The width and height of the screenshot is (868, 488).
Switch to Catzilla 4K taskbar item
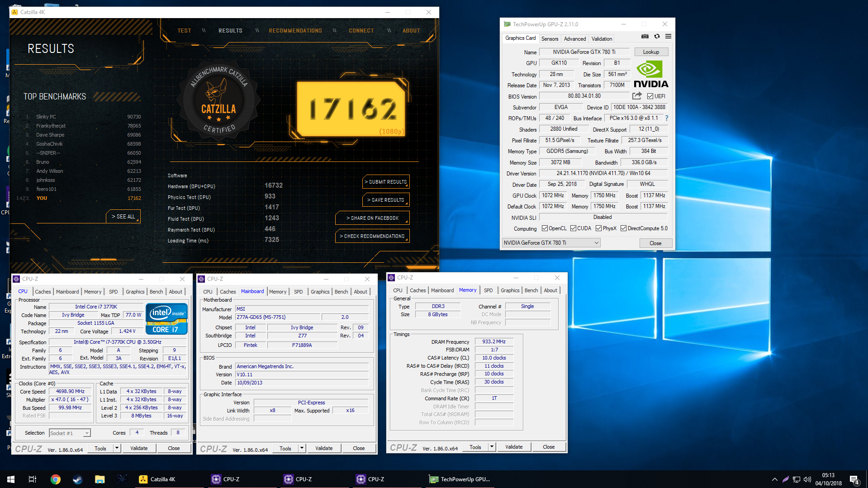(169, 479)
